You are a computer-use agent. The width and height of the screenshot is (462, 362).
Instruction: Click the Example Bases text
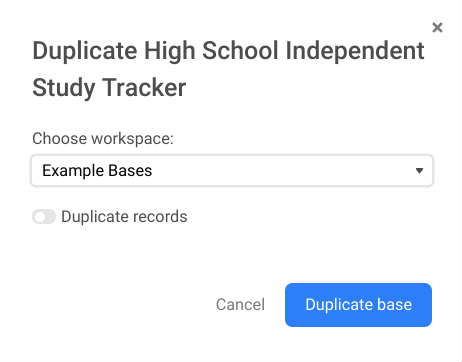click(x=97, y=171)
